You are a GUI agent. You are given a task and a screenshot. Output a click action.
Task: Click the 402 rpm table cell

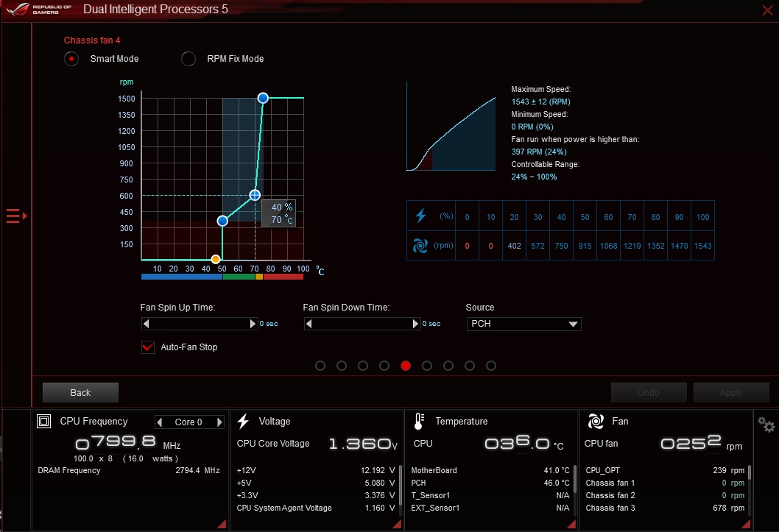(514, 246)
